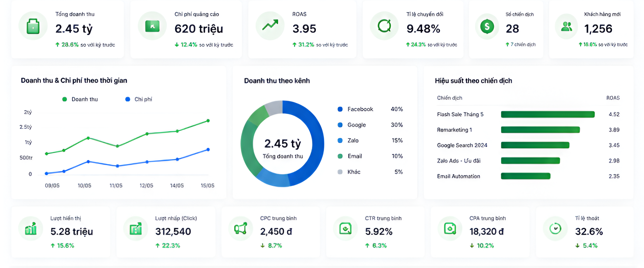Click the dollar coin icon for campaigns
This screenshot has height=268, width=644.
click(487, 26)
